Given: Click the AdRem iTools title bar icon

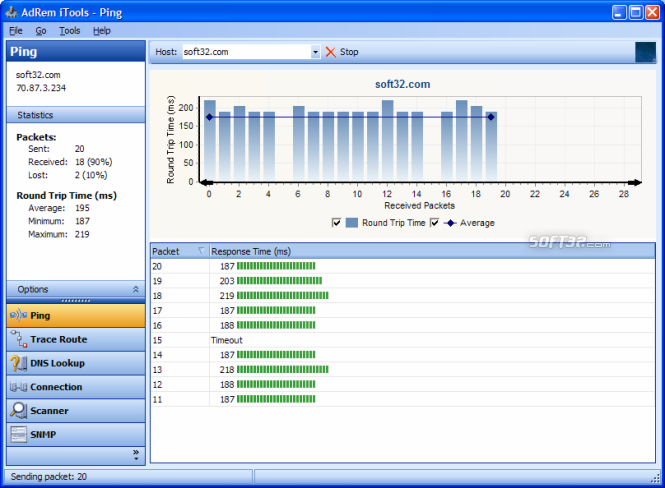Looking at the screenshot, I should point(11,12).
